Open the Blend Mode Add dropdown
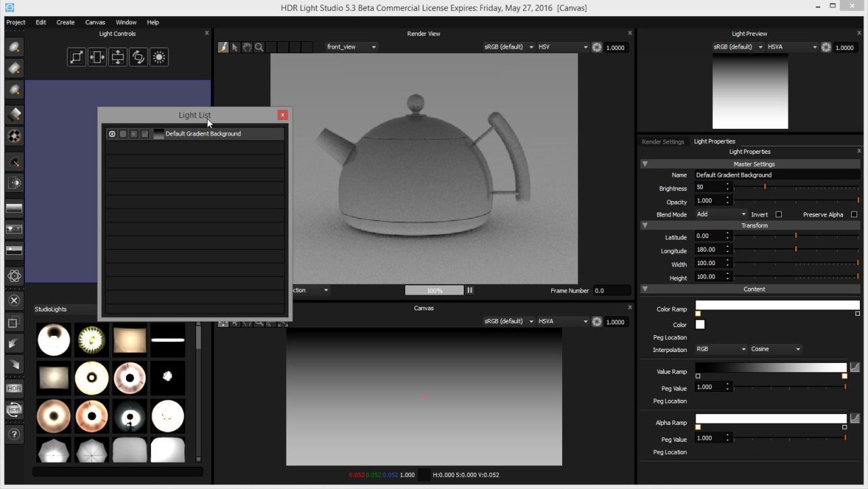 pyautogui.click(x=721, y=214)
